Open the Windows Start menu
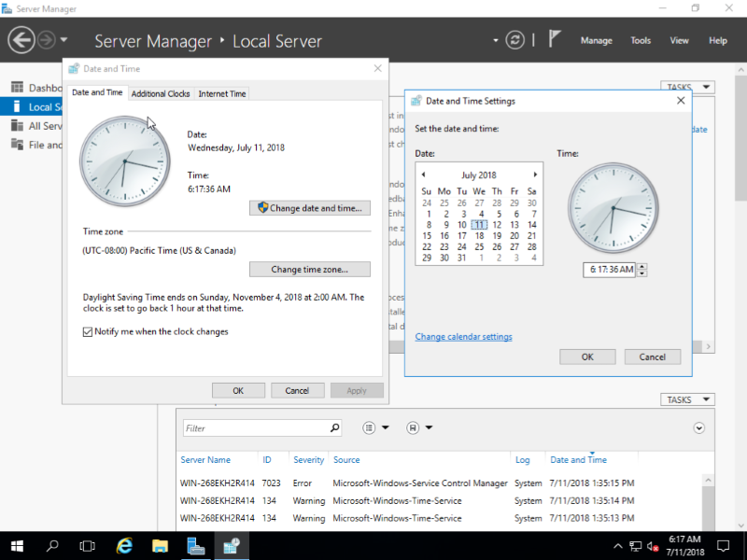The image size is (747, 560). point(17,546)
